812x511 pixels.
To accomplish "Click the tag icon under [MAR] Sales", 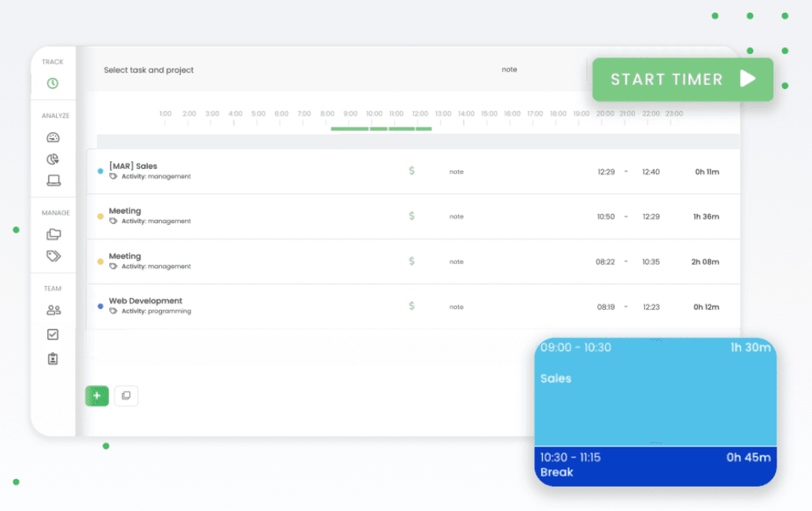I will (113, 176).
